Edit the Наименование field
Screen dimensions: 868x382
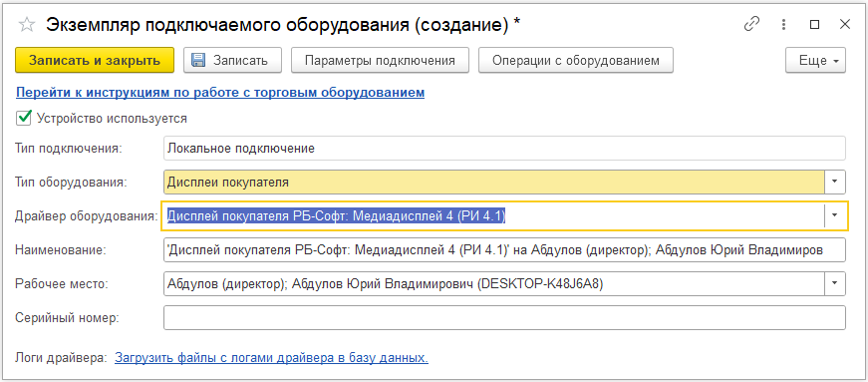point(504,250)
